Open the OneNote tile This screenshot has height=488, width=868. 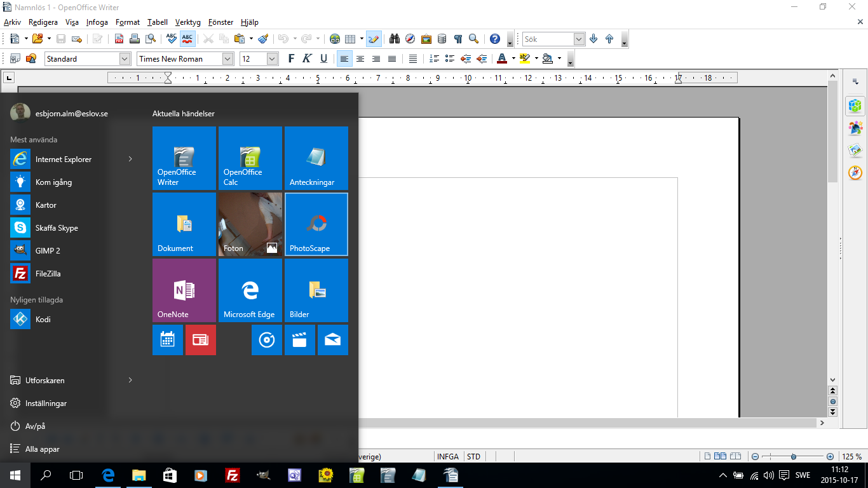[184, 290]
